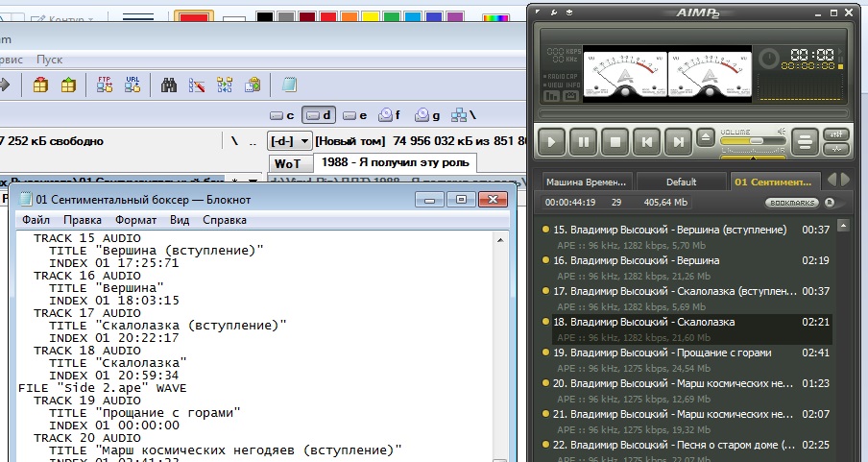The image size is (868, 462).
Task: Go to root with the backslash button
Action: pos(234,141)
